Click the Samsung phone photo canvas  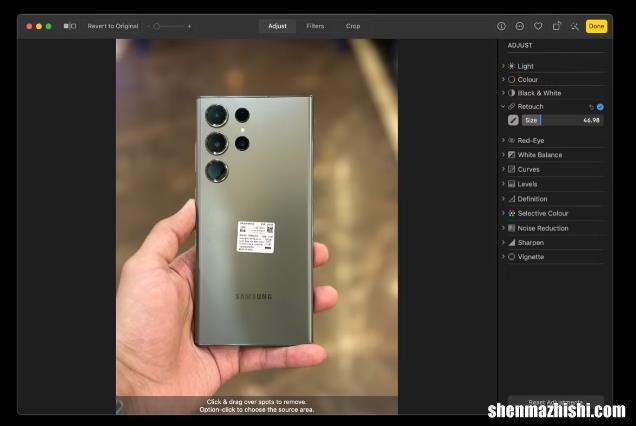(257, 226)
